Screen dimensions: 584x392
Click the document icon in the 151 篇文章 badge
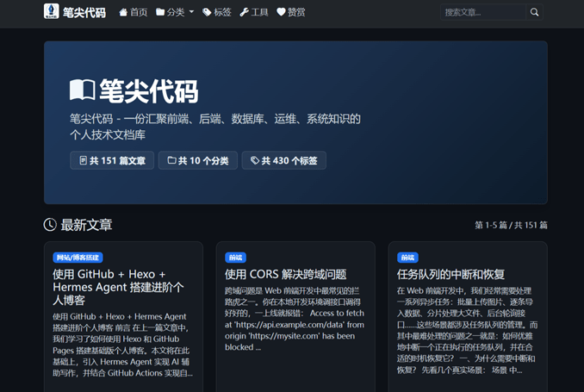(84, 160)
